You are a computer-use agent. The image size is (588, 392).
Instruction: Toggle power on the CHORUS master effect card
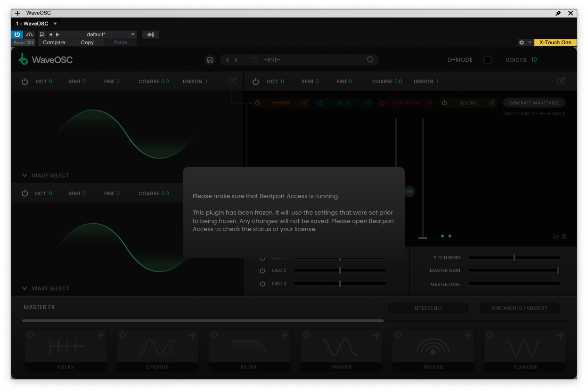pos(122,335)
